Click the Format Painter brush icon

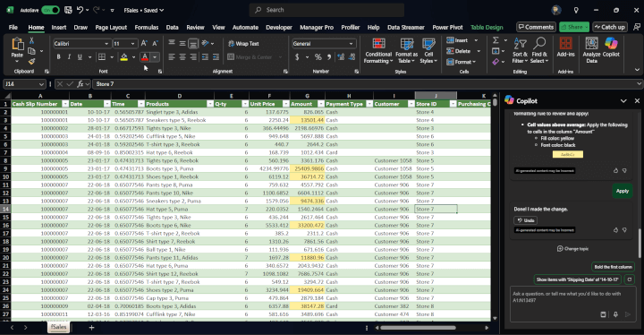point(31,61)
